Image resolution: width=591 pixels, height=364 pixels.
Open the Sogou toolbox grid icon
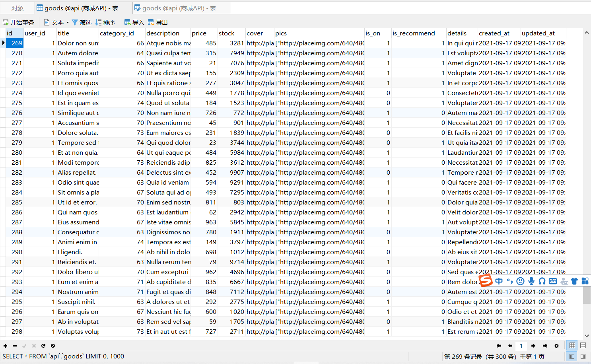585,281
